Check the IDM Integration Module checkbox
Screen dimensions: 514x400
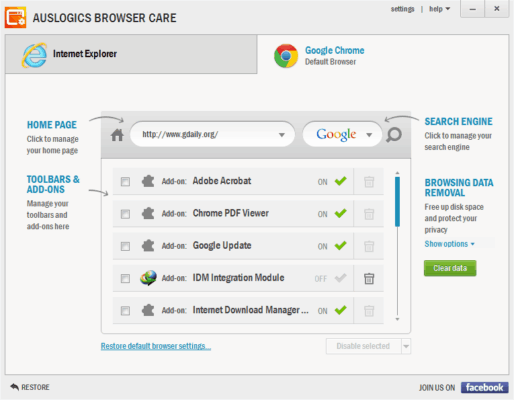pos(125,278)
